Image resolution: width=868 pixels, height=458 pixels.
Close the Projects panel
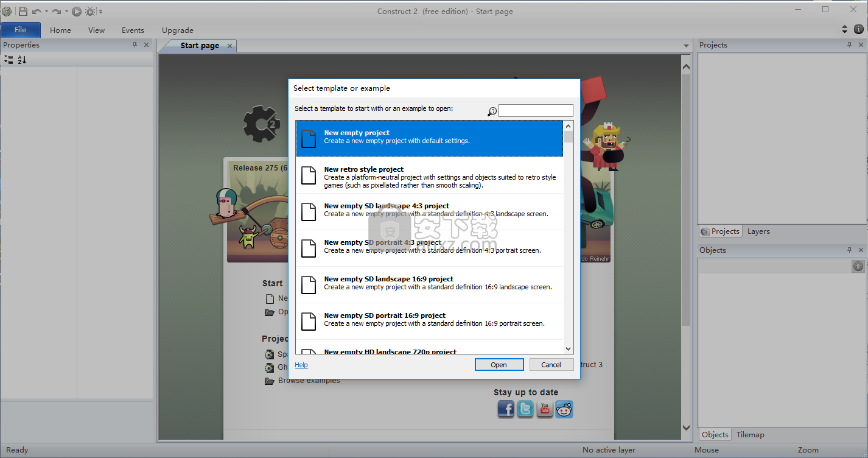click(x=861, y=45)
